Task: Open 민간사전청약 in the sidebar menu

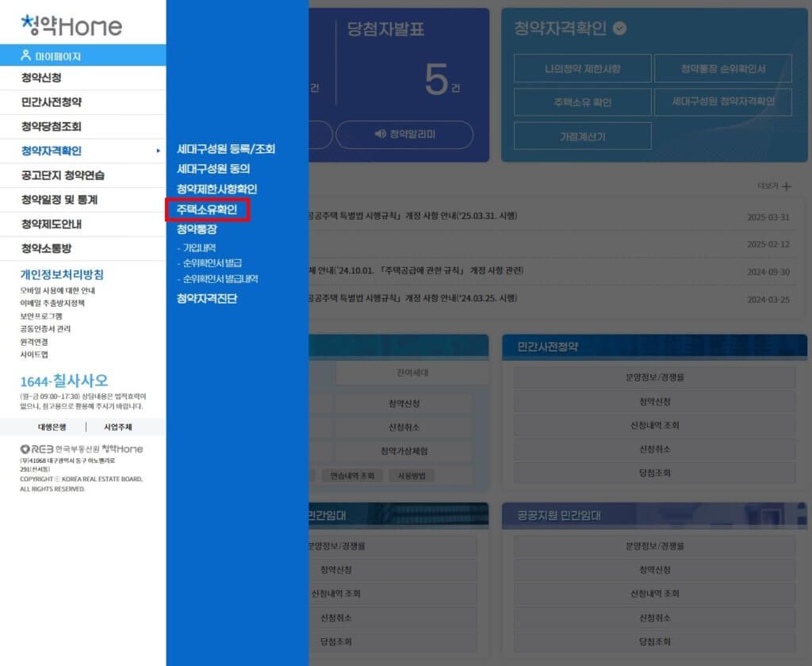Action: click(82, 102)
